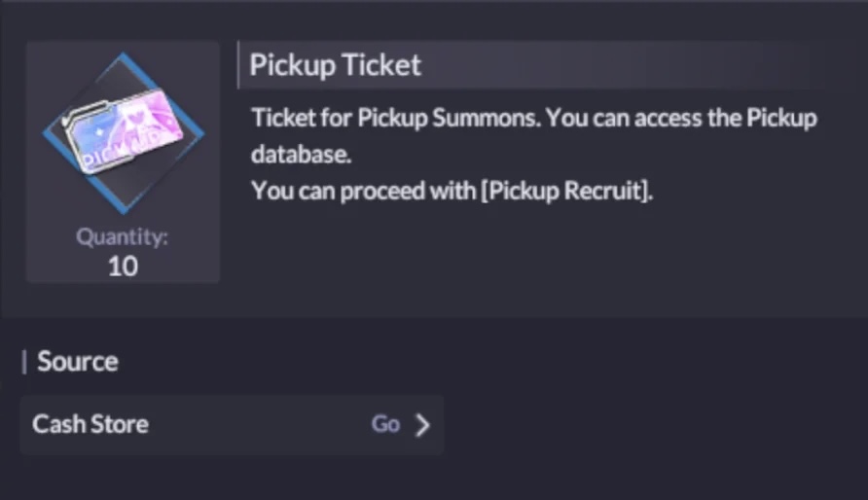This screenshot has height=500, width=868.
Task: Click the empty middle of Cash Store row
Action: click(x=258, y=425)
